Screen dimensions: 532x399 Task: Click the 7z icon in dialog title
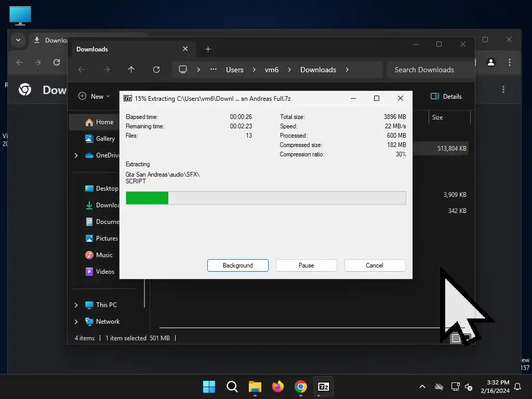[x=128, y=98]
